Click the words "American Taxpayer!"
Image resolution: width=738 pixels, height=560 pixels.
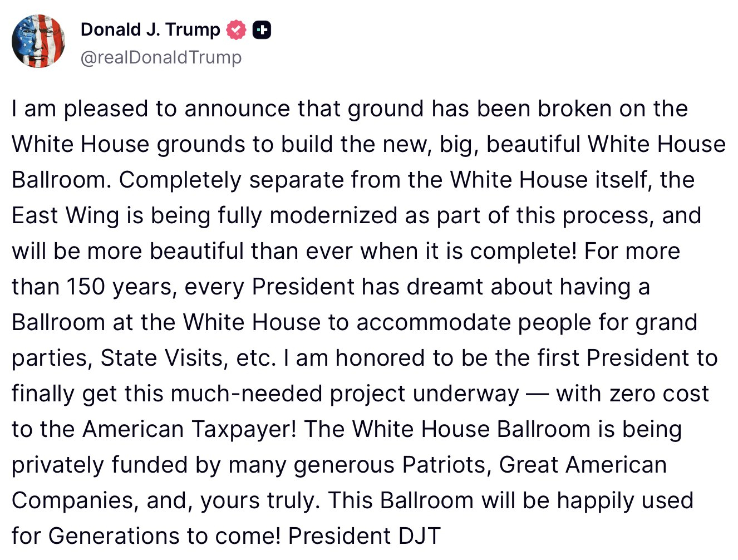[x=189, y=430]
